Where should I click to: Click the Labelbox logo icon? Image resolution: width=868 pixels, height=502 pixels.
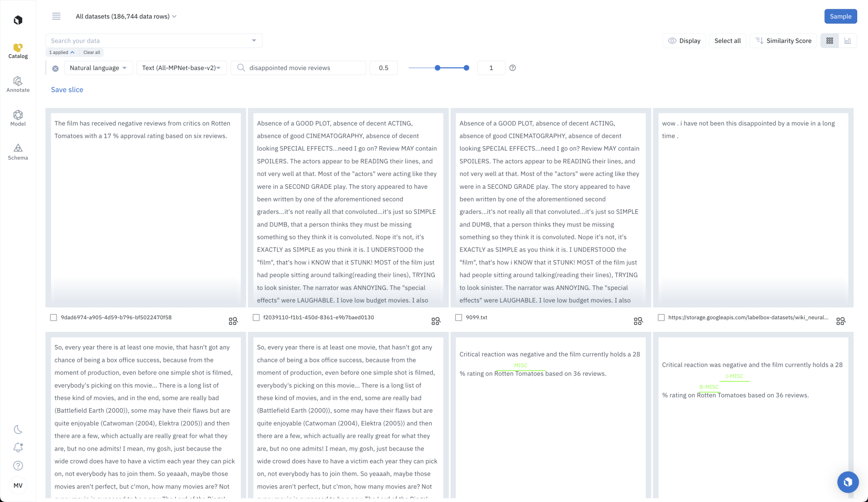[18, 20]
